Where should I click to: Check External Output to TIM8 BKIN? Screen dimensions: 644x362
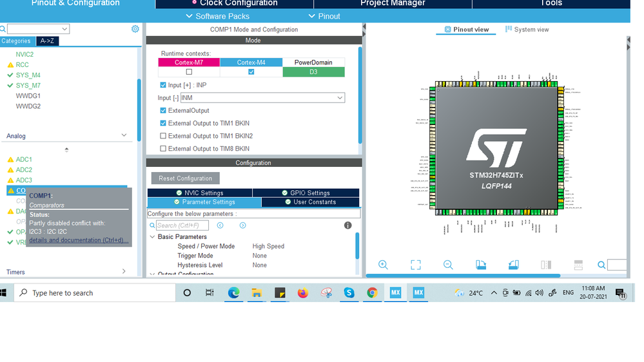pyautogui.click(x=163, y=149)
